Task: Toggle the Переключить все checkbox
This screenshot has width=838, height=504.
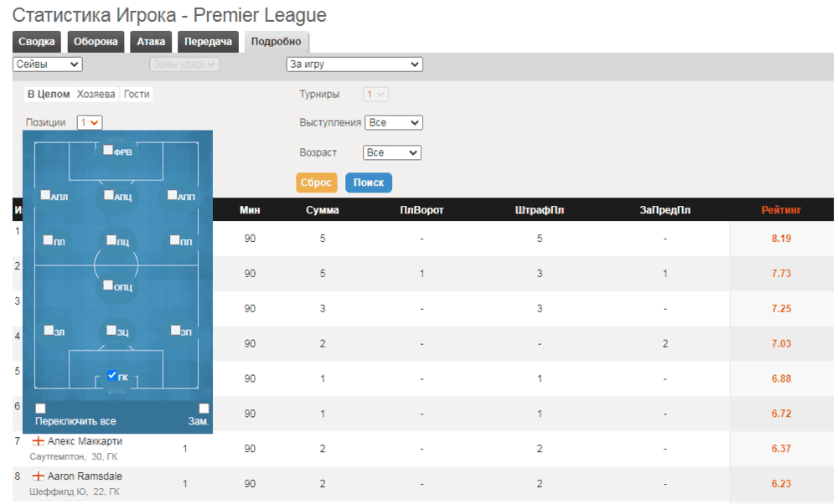Action: tap(40, 409)
